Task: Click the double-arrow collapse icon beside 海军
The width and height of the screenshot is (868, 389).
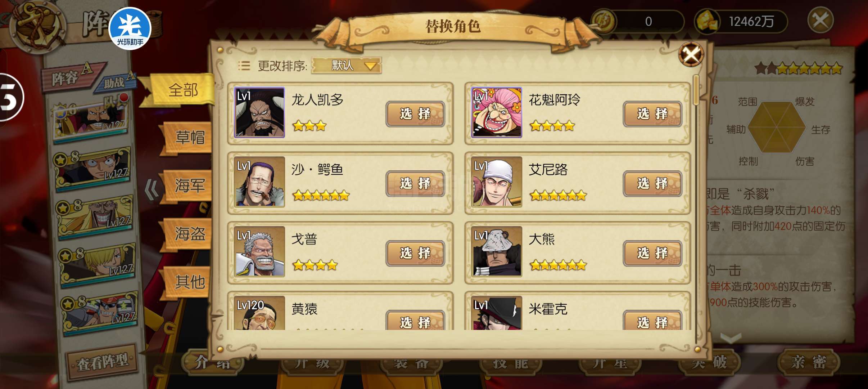Action: pyautogui.click(x=152, y=189)
